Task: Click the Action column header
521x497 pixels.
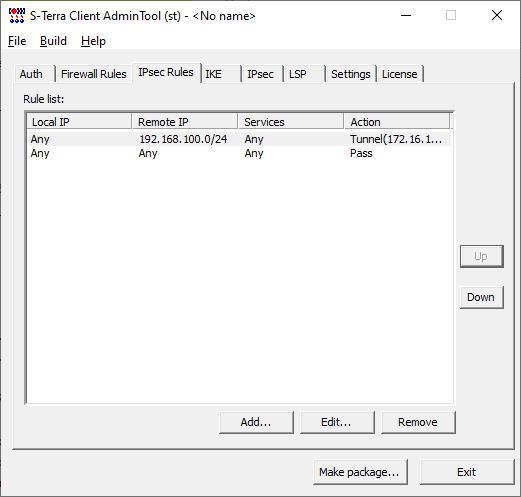Action: (397, 122)
